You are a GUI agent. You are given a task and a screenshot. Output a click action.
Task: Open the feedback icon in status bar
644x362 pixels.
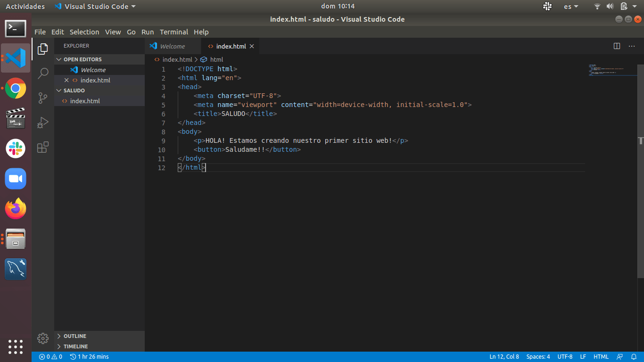tap(620, 357)
